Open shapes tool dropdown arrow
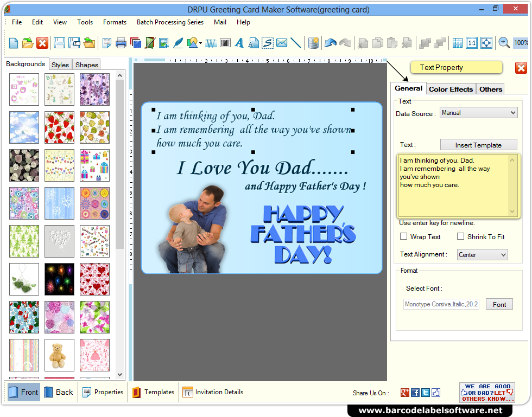This screenshot has width=532, height=417. (x=200, y=43)
